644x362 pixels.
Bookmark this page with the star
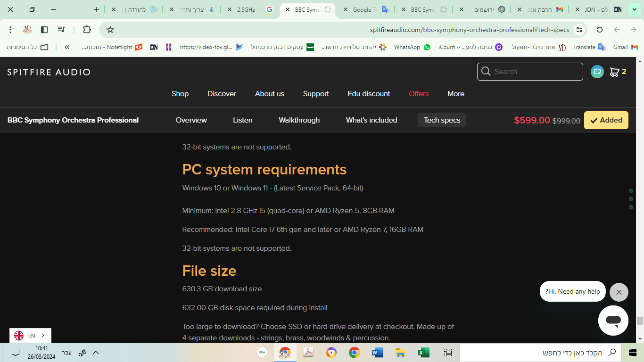[x=110, y=30]
